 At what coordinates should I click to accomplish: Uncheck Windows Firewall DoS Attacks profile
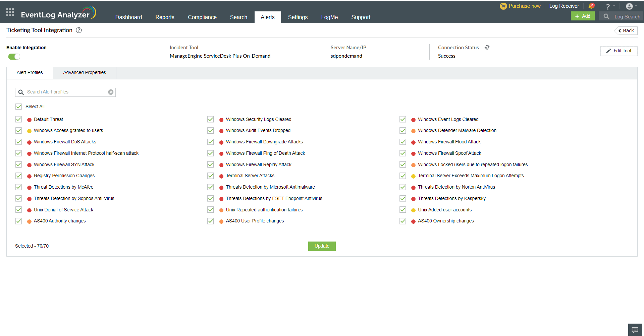(x=18, y=142)
